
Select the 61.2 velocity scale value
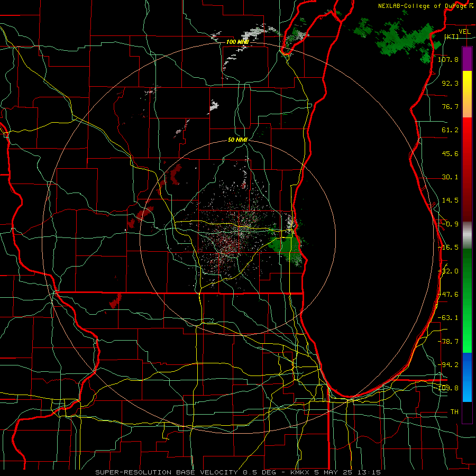pyautogui.click(x=450, y=130)
